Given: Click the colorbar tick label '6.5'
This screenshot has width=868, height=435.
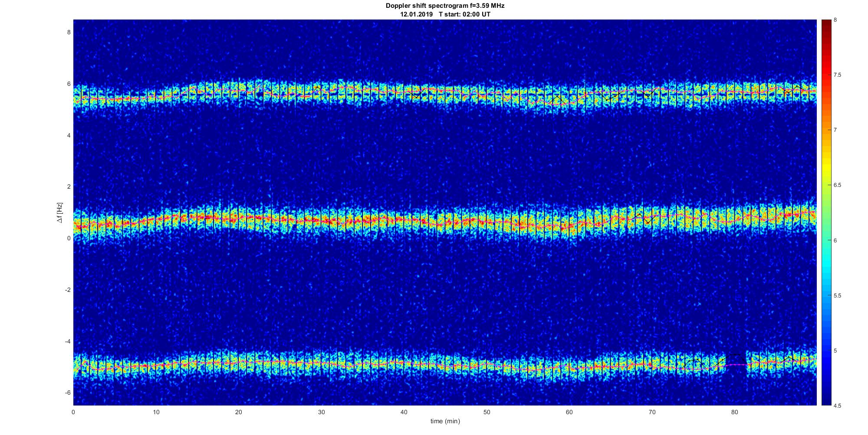Looking at the screenshot, I should click(837, 185).
